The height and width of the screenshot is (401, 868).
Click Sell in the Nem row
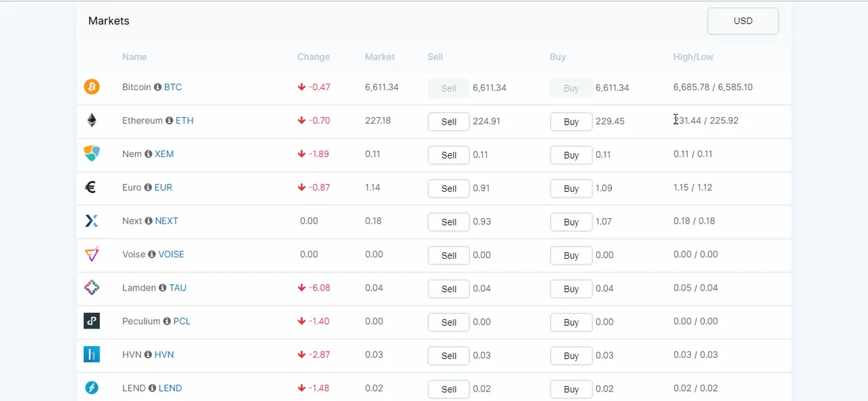click(x=448, y=155)
